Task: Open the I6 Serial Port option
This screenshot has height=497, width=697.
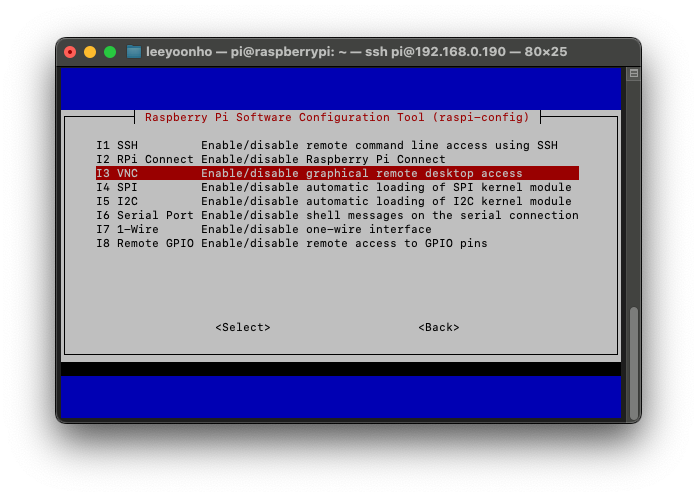Action: tap(336, 215)
